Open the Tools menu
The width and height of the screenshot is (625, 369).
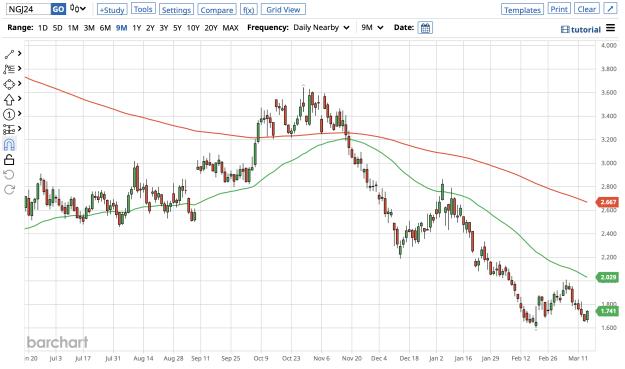pos(143,9)
